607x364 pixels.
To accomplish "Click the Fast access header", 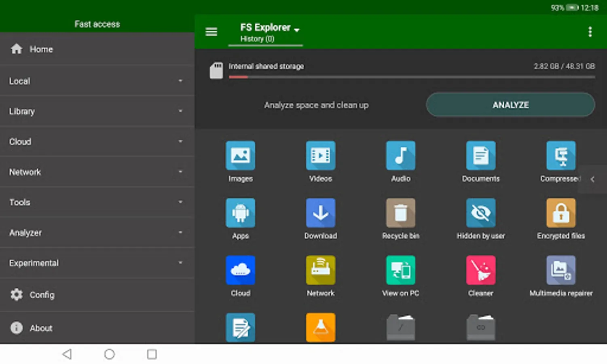I will pos(97,24).
